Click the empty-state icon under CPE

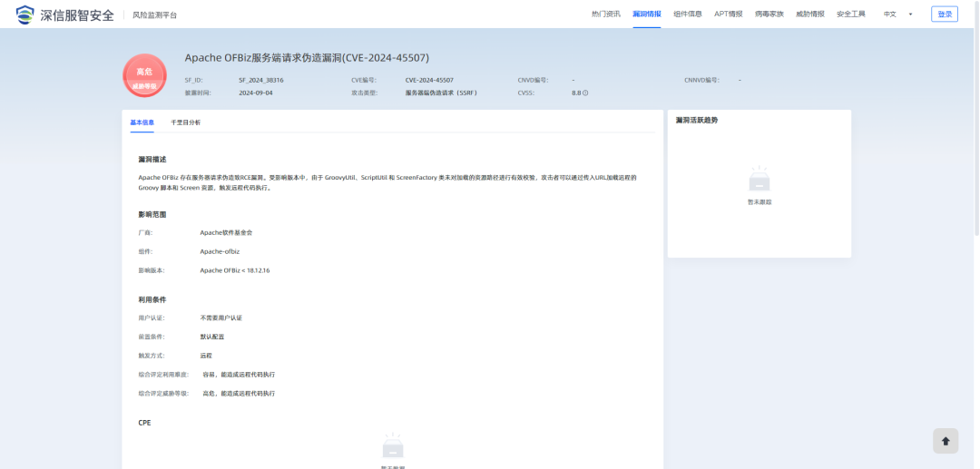(x=393, y=446)
